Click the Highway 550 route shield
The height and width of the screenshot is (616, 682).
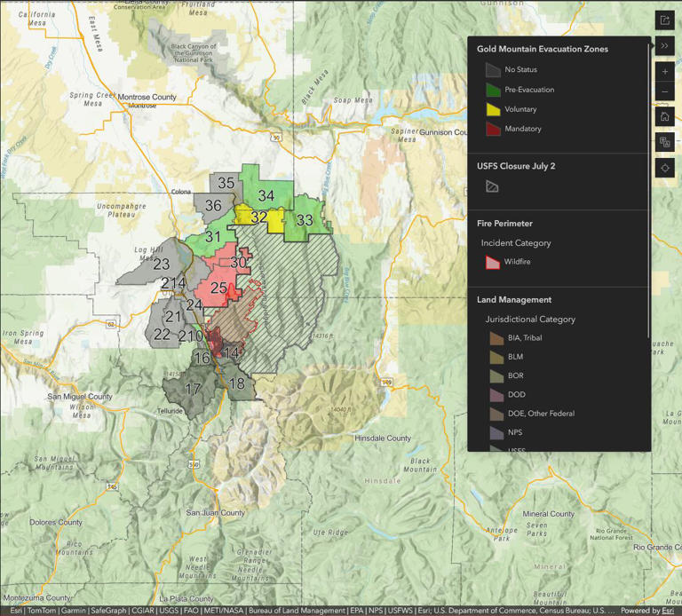(194, 465)
